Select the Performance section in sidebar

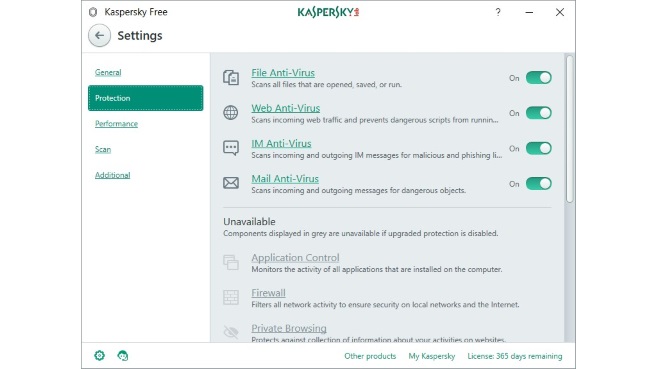coord(116,124)
